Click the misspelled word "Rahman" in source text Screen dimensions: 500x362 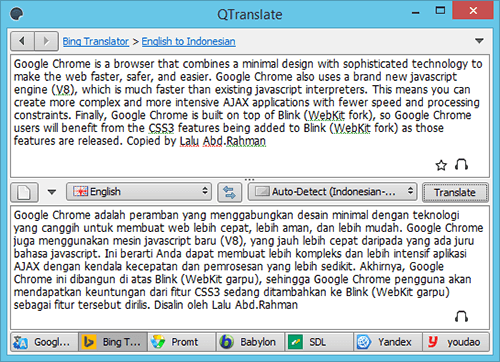(x=246, y=141)
